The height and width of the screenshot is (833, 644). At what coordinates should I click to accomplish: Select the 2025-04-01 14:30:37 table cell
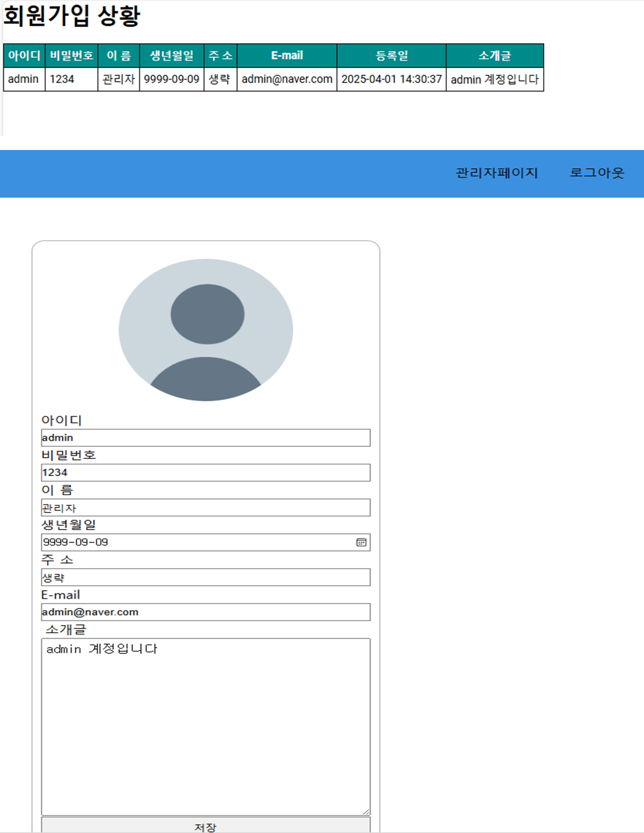(391, 79)
